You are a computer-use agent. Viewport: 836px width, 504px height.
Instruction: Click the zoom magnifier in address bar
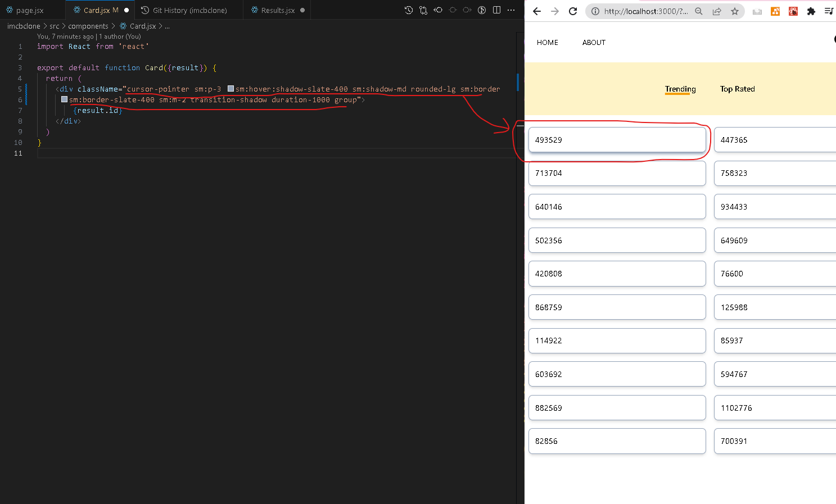[699, 11]
